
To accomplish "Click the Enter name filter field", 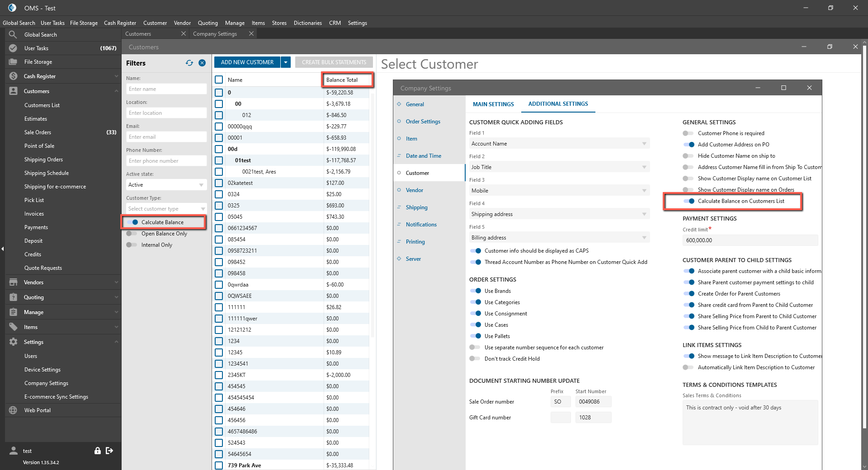I will click(166, 89).
